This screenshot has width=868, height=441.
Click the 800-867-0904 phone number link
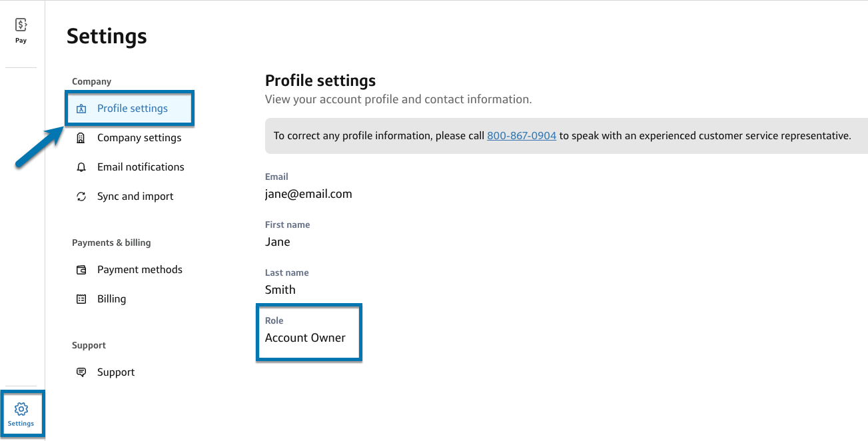click(522, 136)
